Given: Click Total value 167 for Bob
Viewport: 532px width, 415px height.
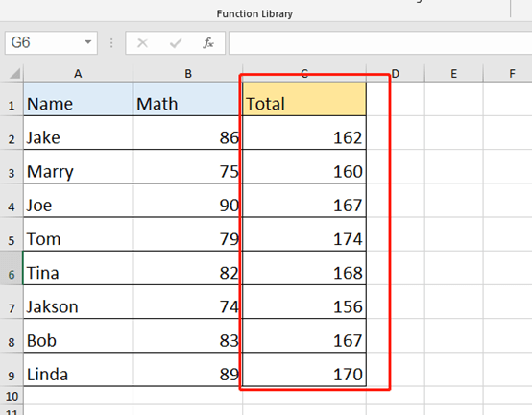Looking at the screenshot, I should pyautogui.click(x=304, y=336).
